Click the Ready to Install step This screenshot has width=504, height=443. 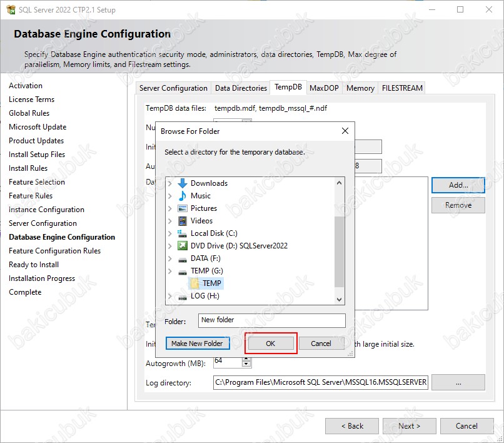[x=34, y=265]
